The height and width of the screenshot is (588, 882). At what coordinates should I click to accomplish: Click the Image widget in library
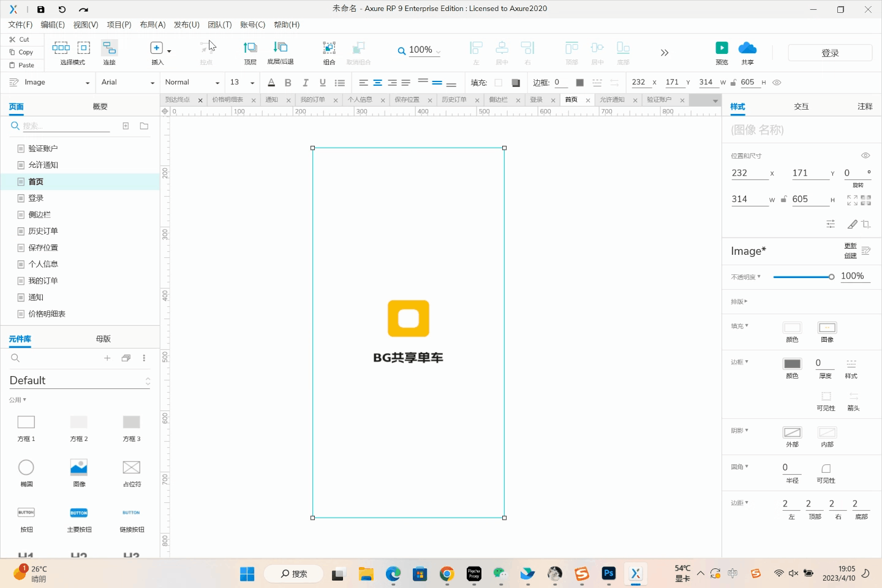click(x=79, y=468)
